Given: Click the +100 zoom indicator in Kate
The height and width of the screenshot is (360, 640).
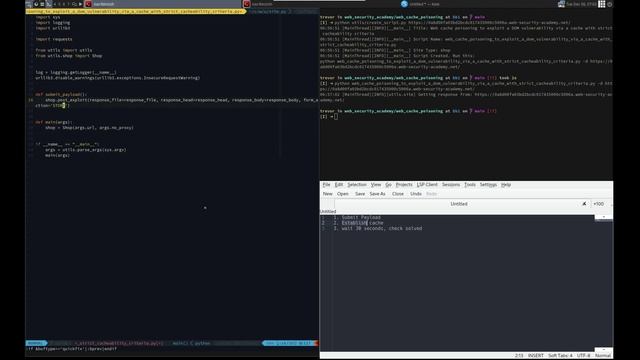Looking at the screenshot, I should pos(598,204).
